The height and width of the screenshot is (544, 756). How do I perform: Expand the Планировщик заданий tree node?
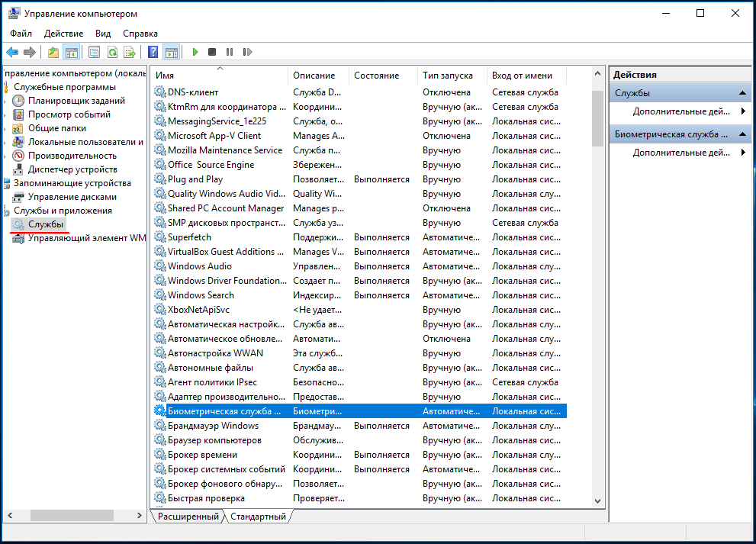click(x=5, y=101)
